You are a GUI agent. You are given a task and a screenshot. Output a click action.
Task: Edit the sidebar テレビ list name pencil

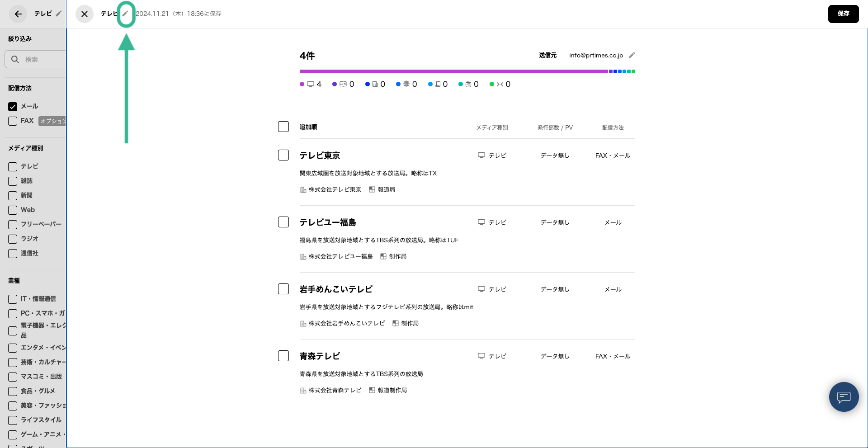click(x=59, y=14)
